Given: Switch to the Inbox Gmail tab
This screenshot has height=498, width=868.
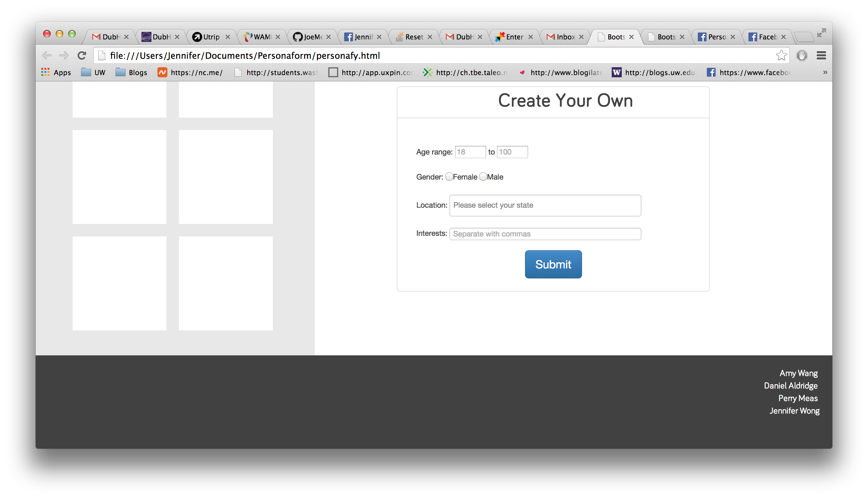Looking at the screenshot, I should pos(564,37).
